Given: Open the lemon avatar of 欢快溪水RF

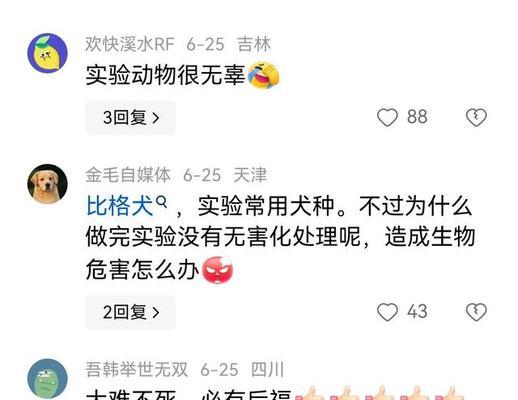Looking at the screenshot, I should [x=47, y=53].
